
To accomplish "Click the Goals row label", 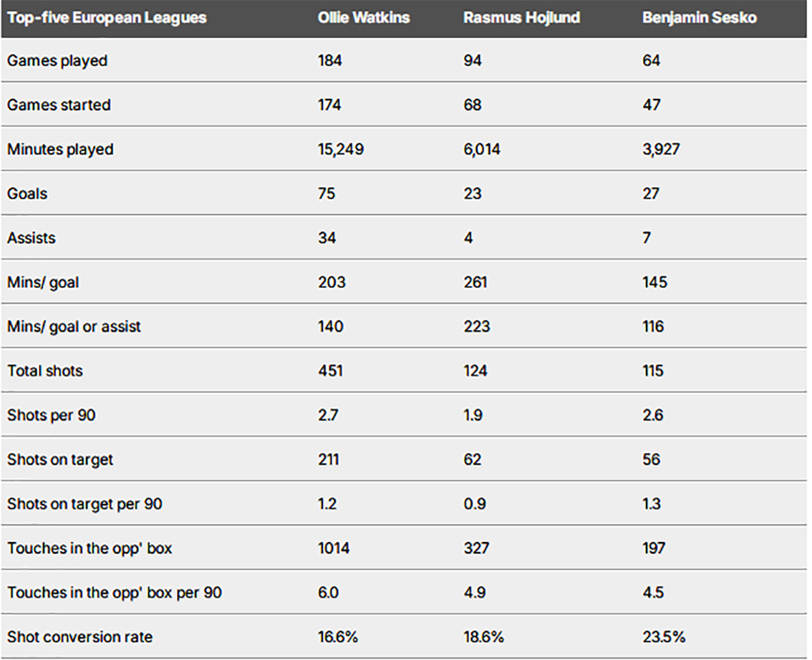I will tap(27, 194).
